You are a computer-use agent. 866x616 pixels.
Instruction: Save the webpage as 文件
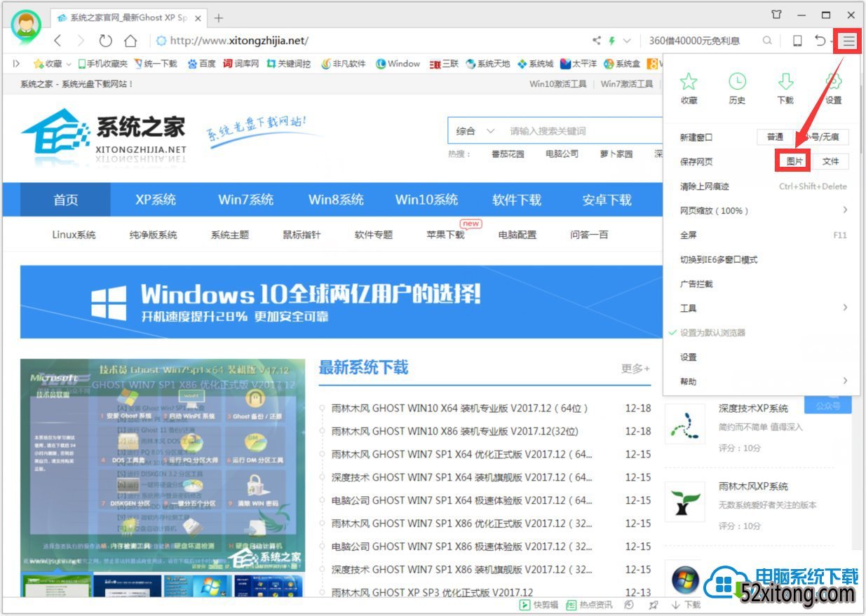pos(831,161)
